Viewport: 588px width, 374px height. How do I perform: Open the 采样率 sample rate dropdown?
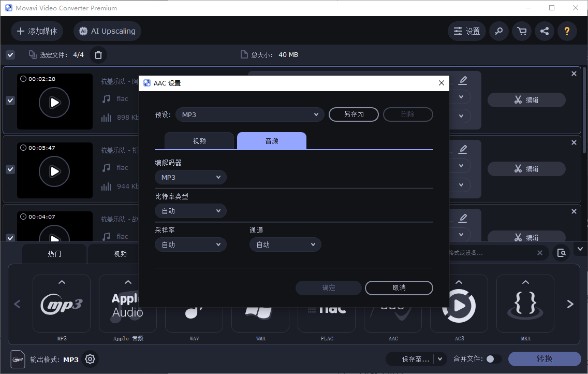point(190,244)
